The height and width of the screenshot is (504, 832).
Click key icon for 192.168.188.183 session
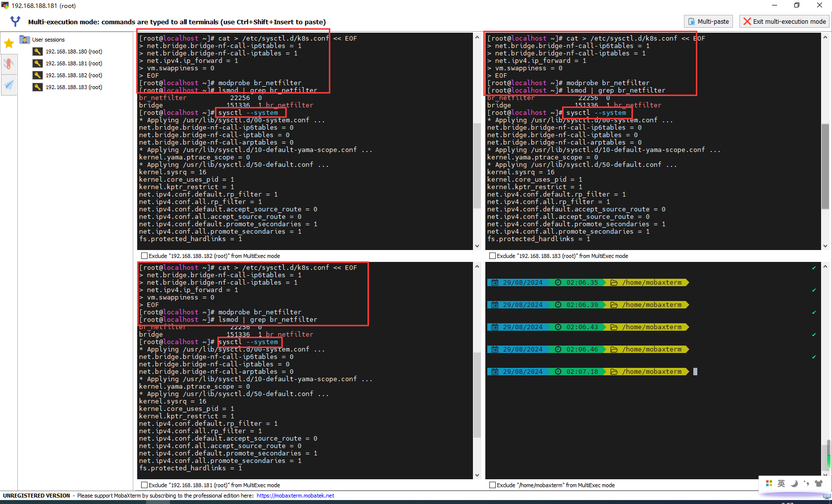(x=38, y=87)
